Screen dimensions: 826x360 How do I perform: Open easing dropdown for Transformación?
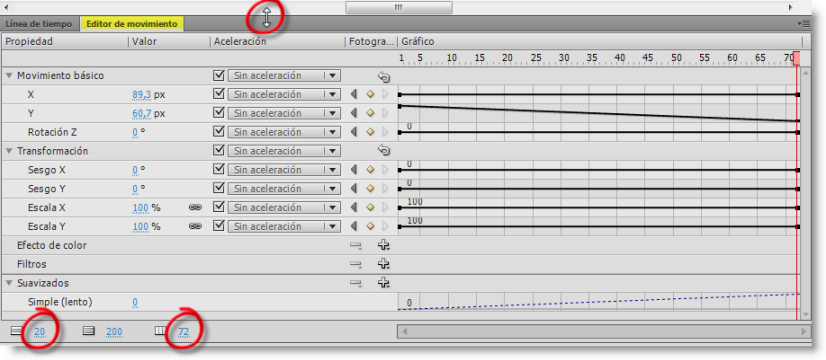[284, 151]
